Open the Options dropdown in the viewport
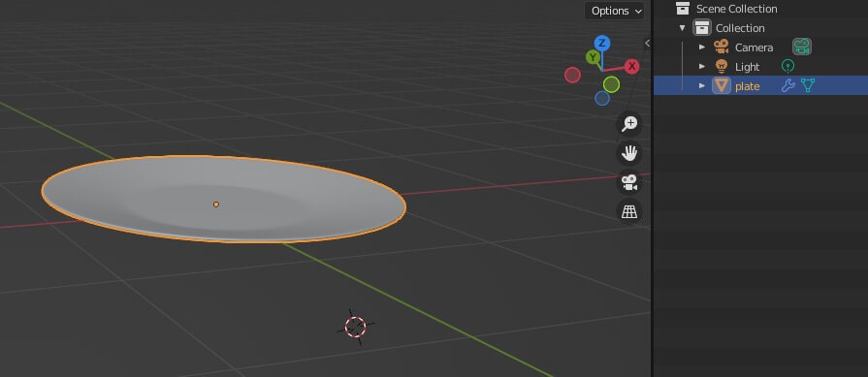Screen dimensions: 868x377 (x=615, y=11)
